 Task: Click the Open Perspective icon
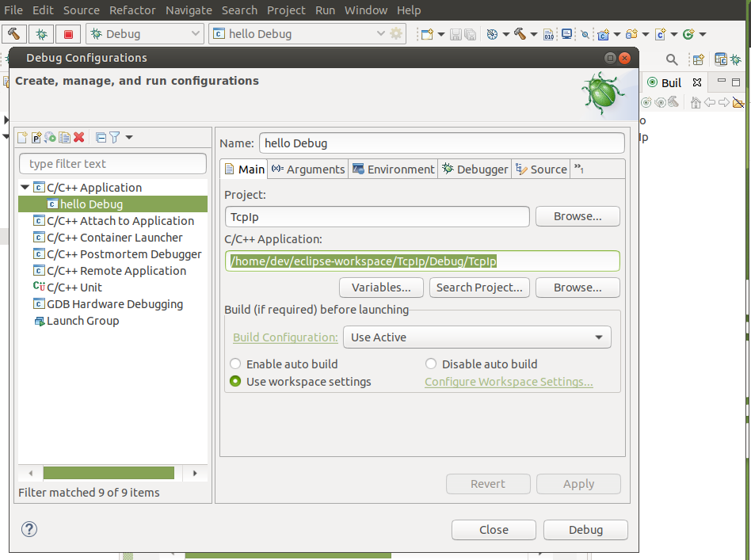[x=698, y=59]
